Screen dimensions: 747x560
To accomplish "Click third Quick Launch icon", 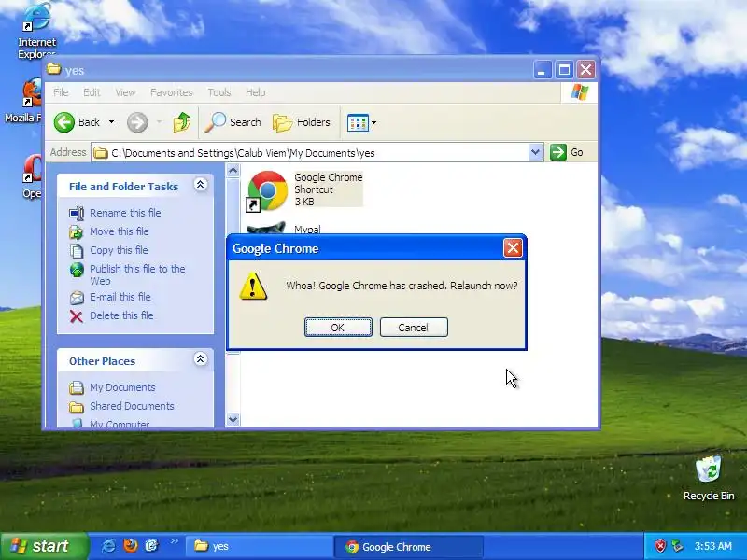I will [x=152, y=546].
